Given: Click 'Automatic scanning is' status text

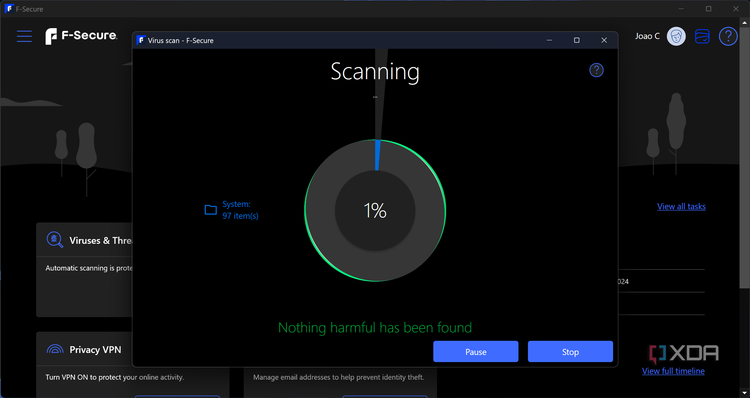Looking at the screenshot, I should (89, 268).
